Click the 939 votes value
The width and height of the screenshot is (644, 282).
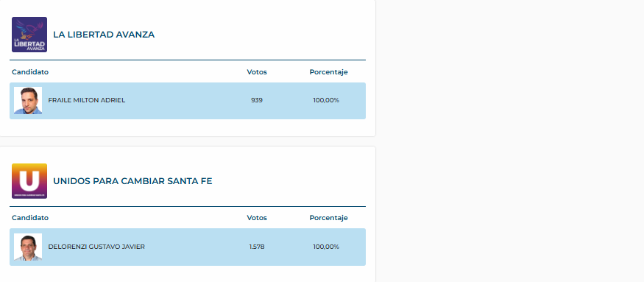coord(257,100)
